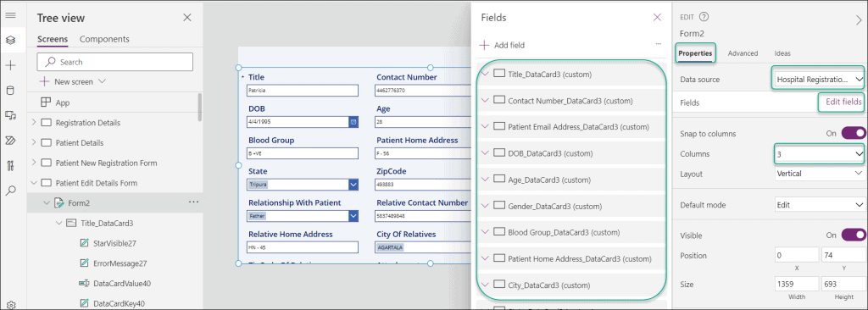Expand DOB_DataCard3 field

coord(486,152)
